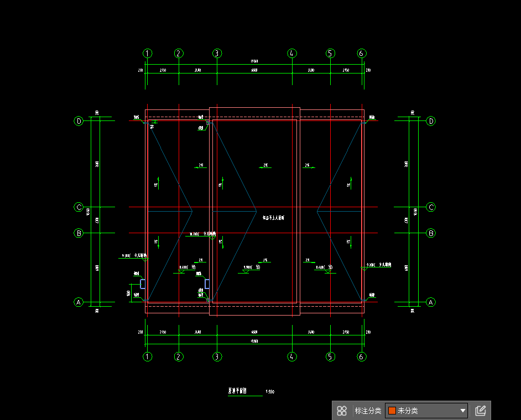Select axis bubble 1 below the plan

tap(148, 356)
